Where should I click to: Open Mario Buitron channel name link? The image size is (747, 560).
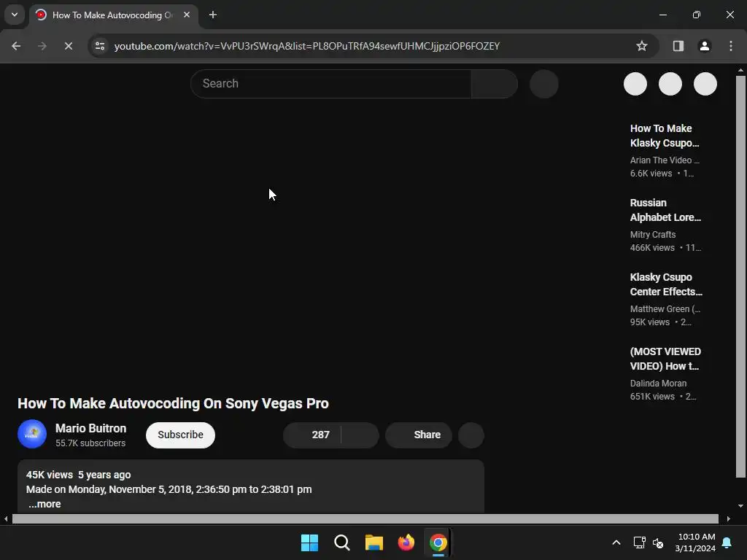point(90,428)
